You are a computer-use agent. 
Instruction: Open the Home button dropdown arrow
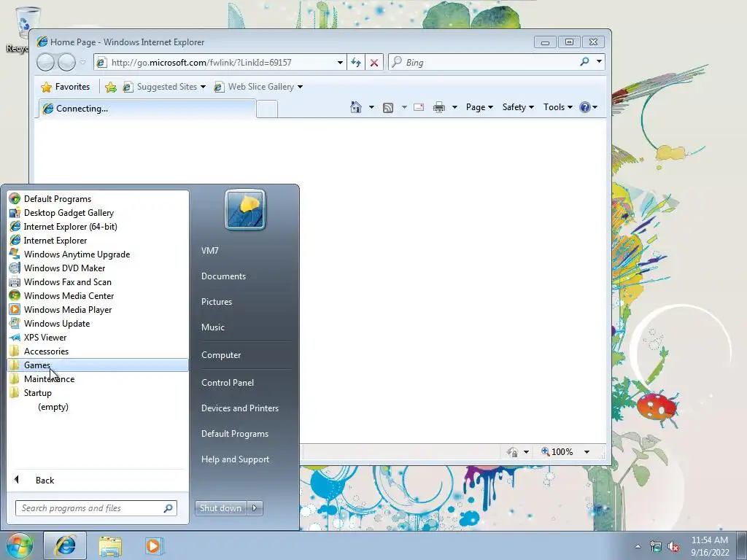point(371,107)
